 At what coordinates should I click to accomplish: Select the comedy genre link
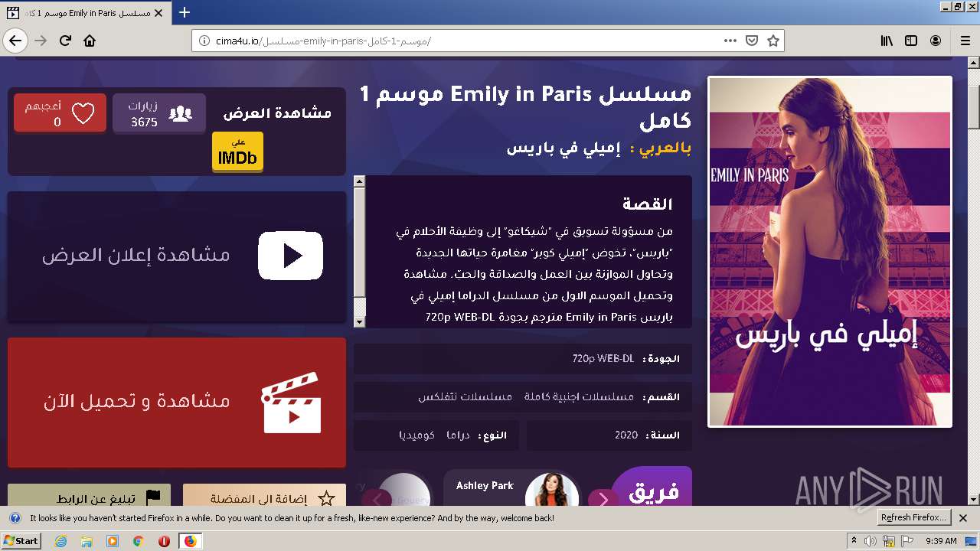point(417,435)
